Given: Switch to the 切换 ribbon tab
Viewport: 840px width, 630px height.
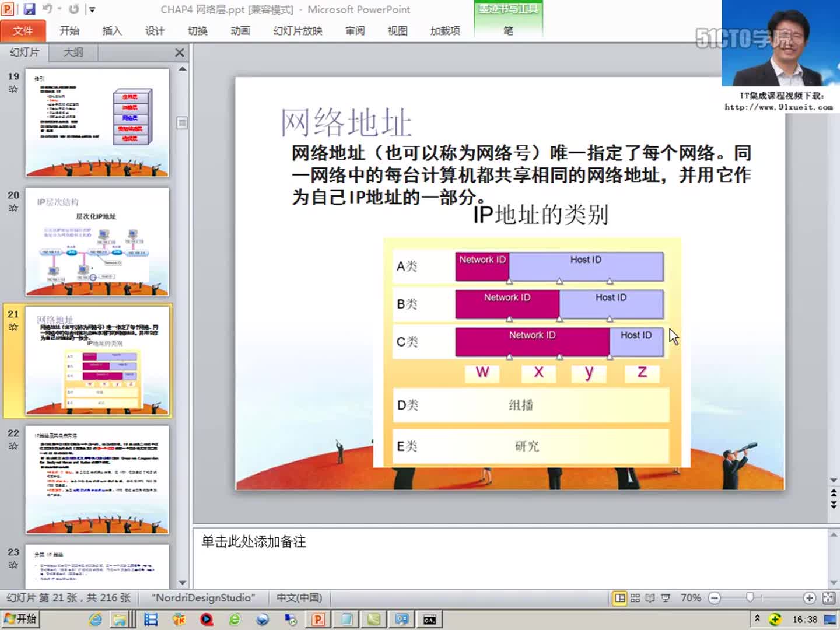Looking at the screenshot, I should (x=197, y=31).
